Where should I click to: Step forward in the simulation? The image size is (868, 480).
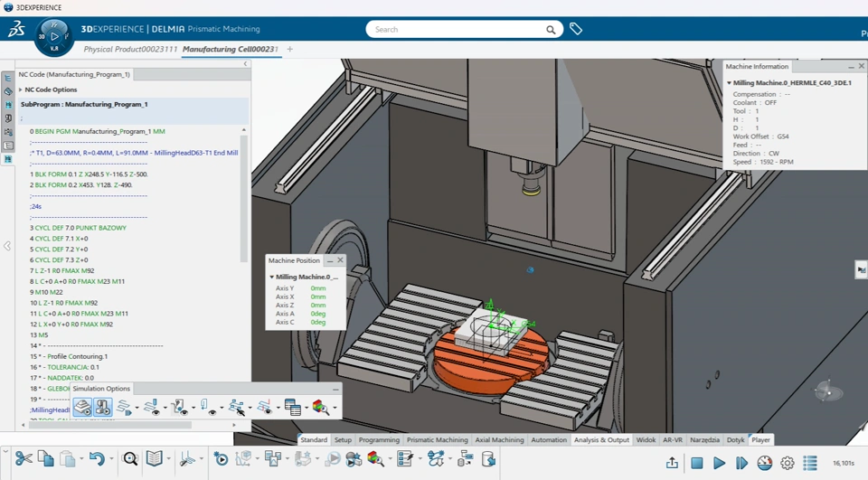coord(741,462)
